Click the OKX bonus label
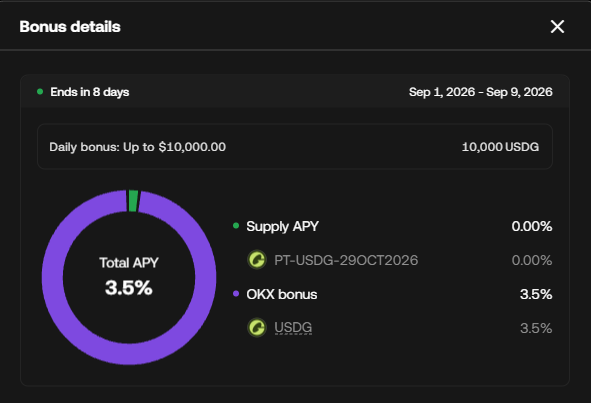Screen dimensions: 591x403 (282, 294)
